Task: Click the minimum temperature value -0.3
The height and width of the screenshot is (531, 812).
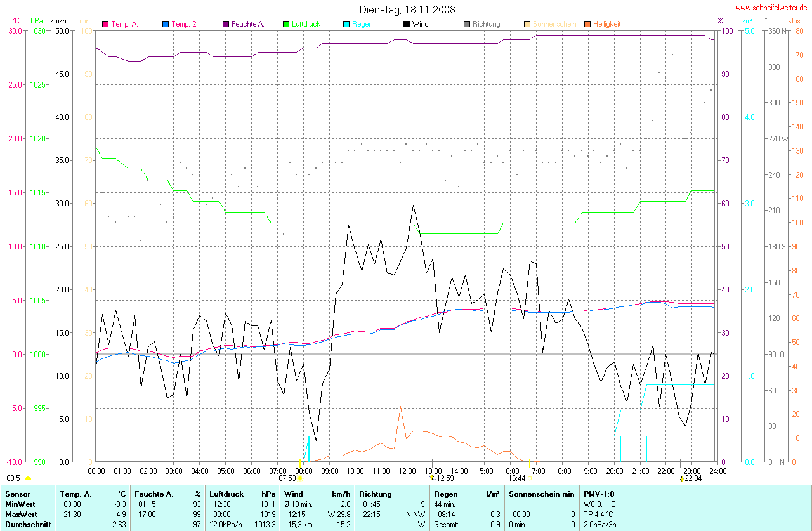Action: 120,504
